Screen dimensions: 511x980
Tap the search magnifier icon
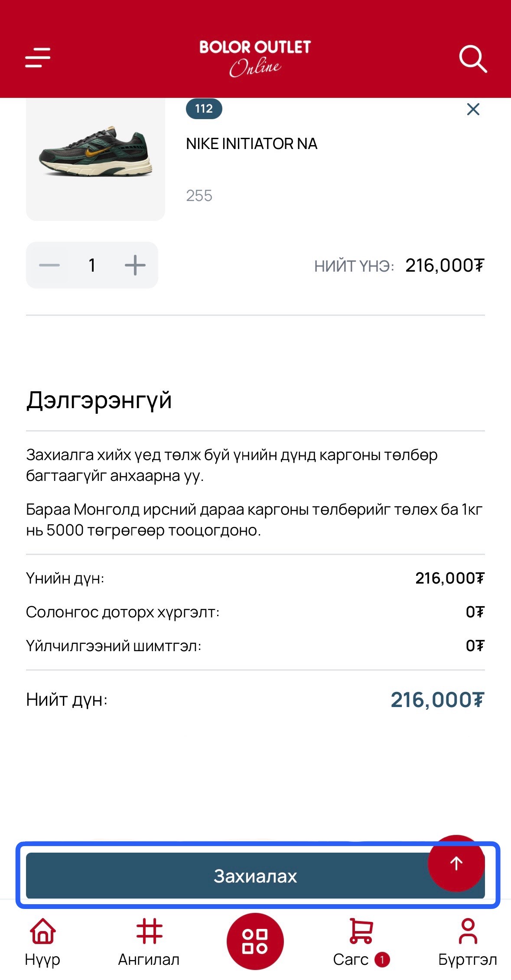click(x=472, y=58)
